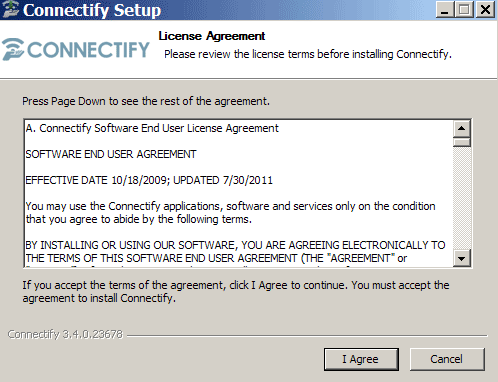498x382 pixels.
Task: Click the license scrollbar thumb
Action: pos(462,142)
